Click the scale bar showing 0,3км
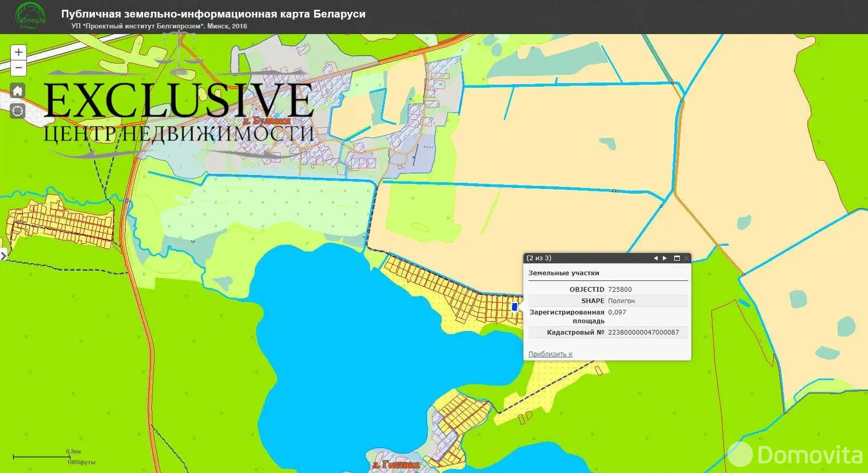The image size is (868, 473). [41, 457]
